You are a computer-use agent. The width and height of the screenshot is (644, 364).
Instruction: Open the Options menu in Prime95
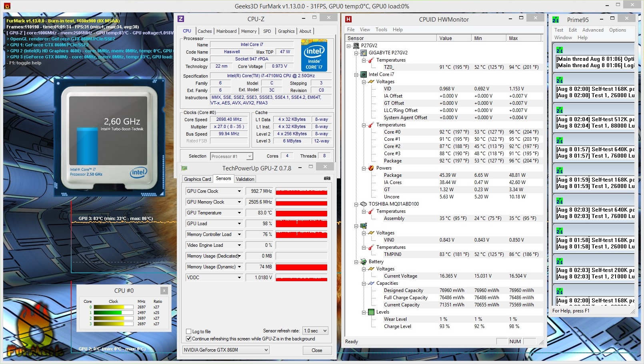[618, 30]
